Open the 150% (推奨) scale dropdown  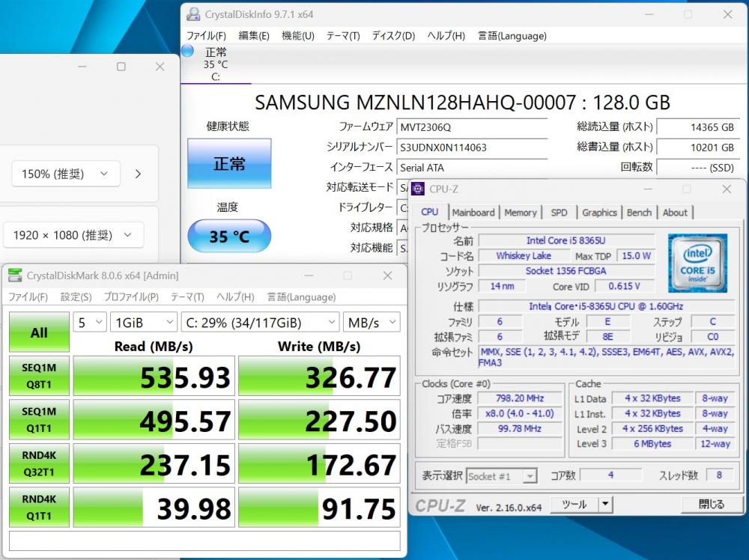point(66,174)
